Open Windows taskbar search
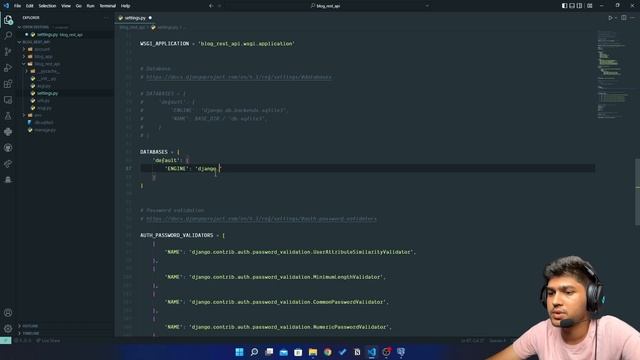 coord(254,352)
